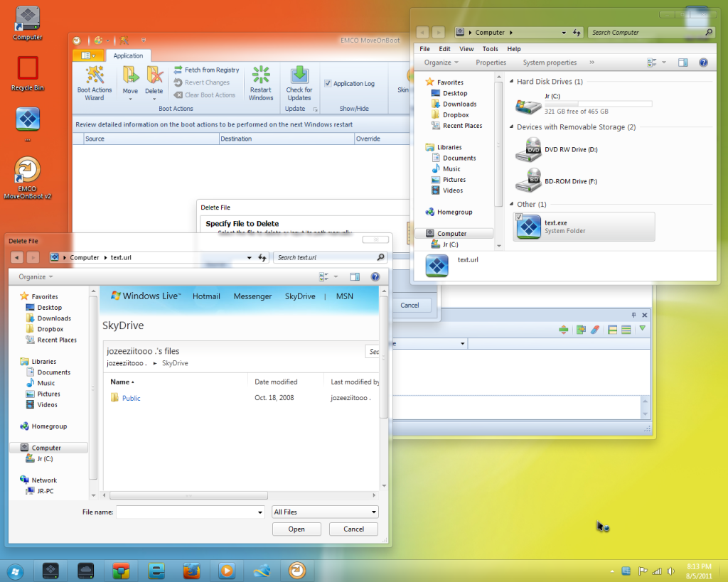Click Properties in Computer window toolbar
This screenshot has height=582, width=728.
pos(491,63)
